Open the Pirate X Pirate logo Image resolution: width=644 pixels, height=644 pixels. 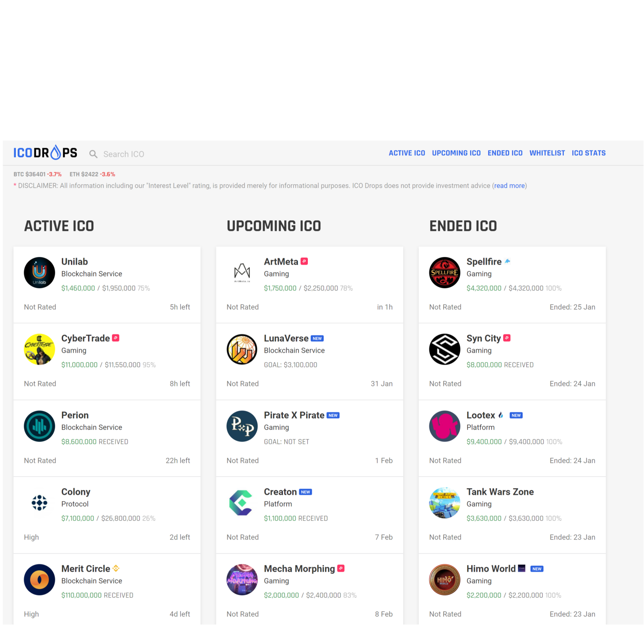tap(242, 426)
